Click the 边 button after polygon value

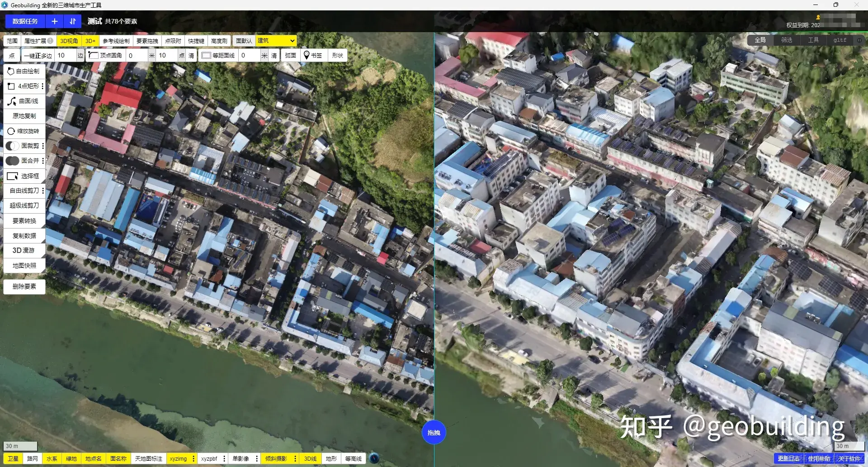pos(80,55)
